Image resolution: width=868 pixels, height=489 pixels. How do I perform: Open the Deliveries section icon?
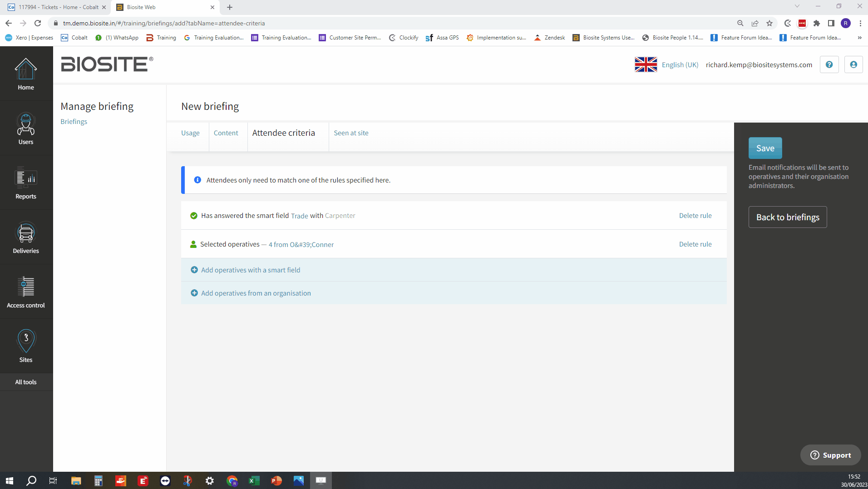click(x=26, y=233)
